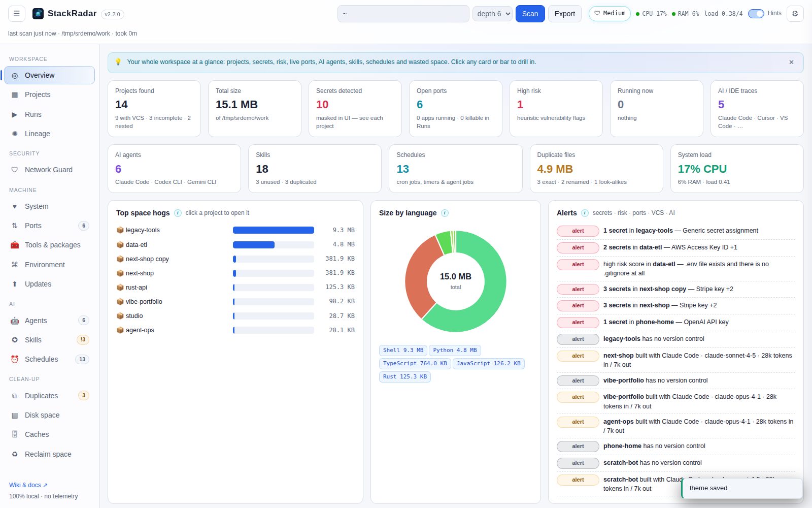Click the Overview sidebar icon

(15, 75)
